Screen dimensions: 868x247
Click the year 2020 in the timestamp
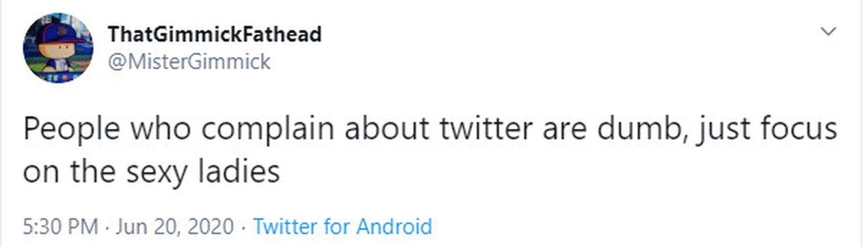click(211, 227)
